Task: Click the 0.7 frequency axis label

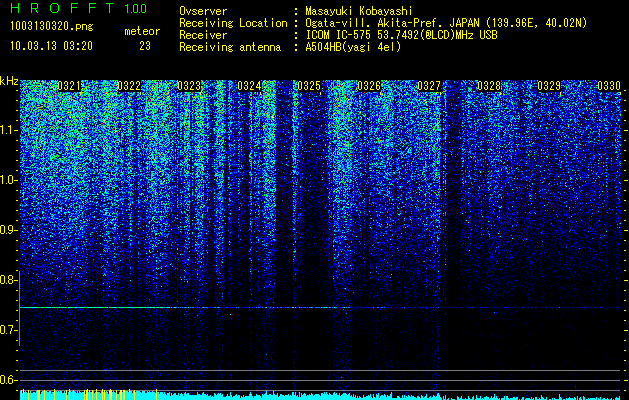Action: click(x=8, y=330)
